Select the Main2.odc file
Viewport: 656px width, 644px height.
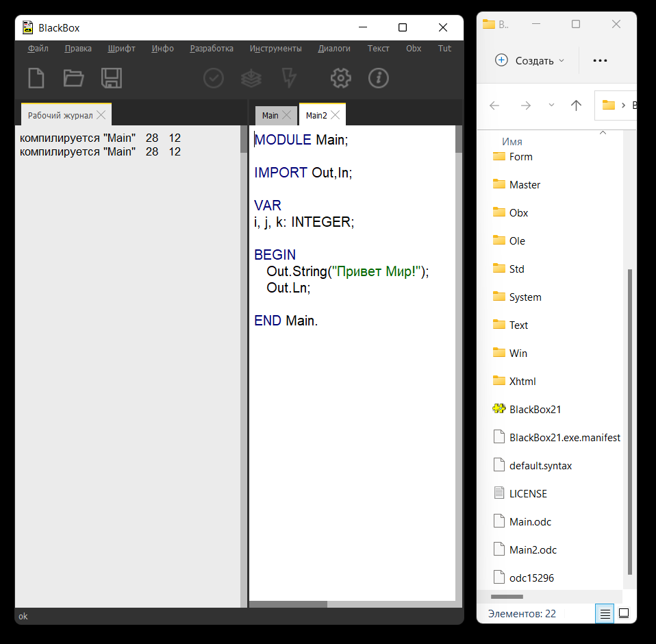point(533,549)
